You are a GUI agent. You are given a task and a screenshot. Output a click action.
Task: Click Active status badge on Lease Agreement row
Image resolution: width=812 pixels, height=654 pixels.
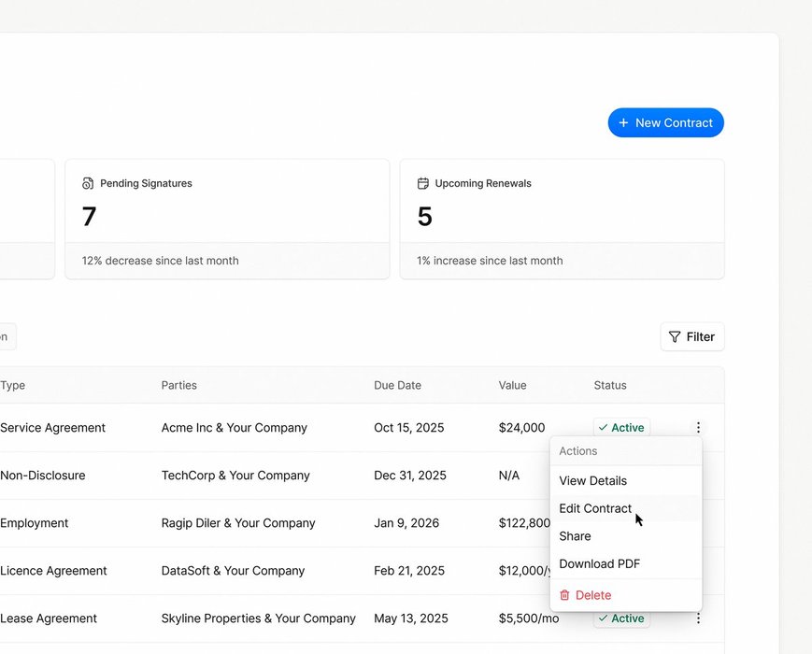[621, 618]
